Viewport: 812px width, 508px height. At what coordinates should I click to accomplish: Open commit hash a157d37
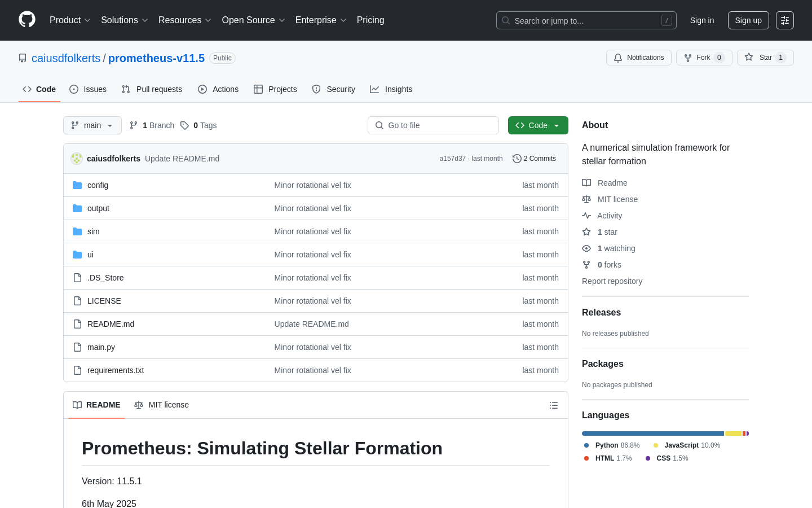click(453, 159)
